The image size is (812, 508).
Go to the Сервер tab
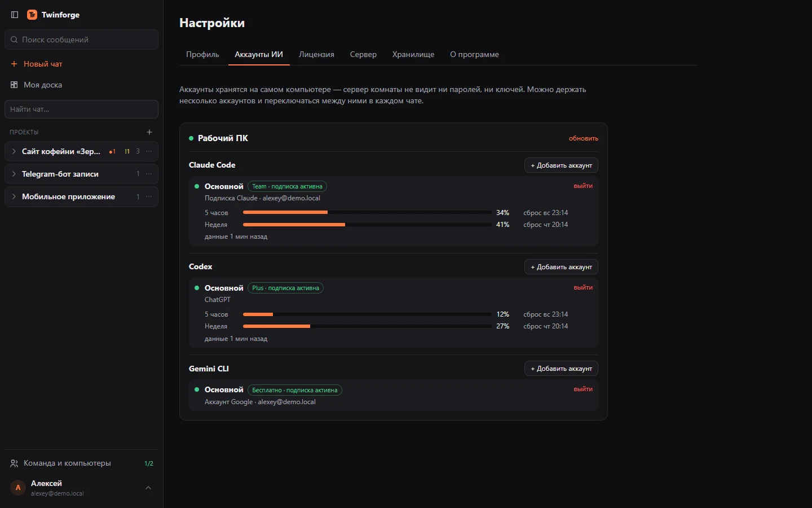363,54
